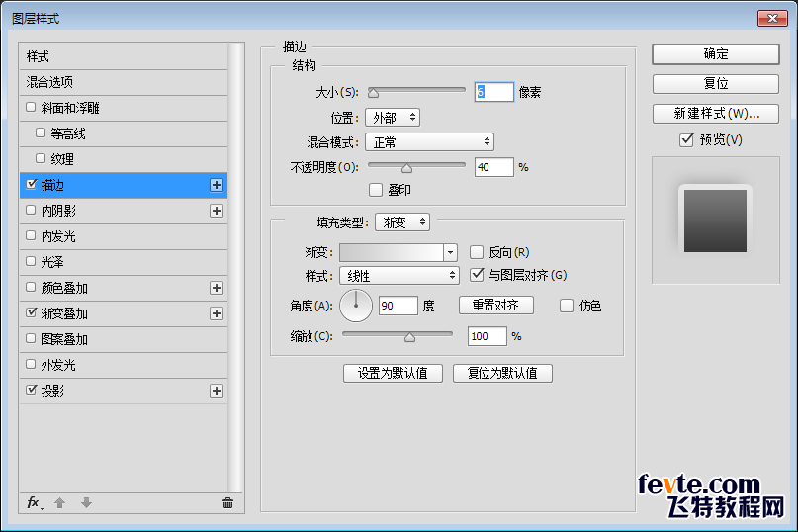Move effect up with arrow icon
798x532 pixels.
coord(60,503)
